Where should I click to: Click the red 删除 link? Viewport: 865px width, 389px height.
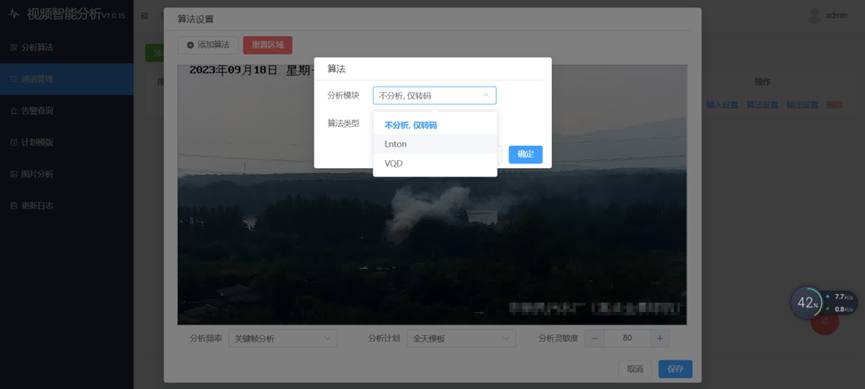[835, 105]
